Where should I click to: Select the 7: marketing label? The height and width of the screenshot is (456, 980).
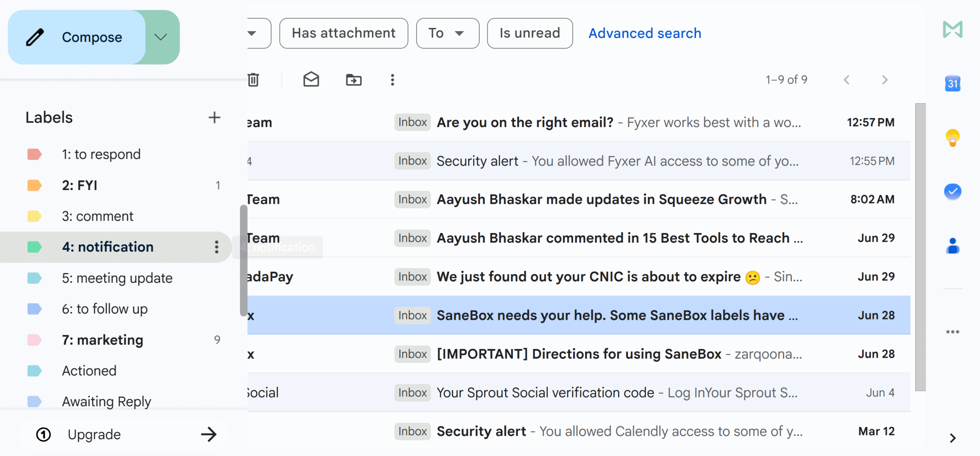(103, 340)
